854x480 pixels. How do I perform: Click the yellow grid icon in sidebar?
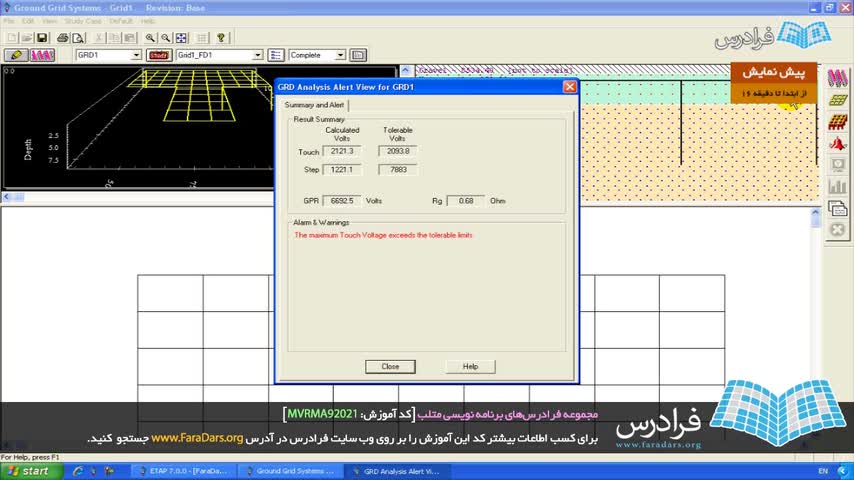[838, 100]
